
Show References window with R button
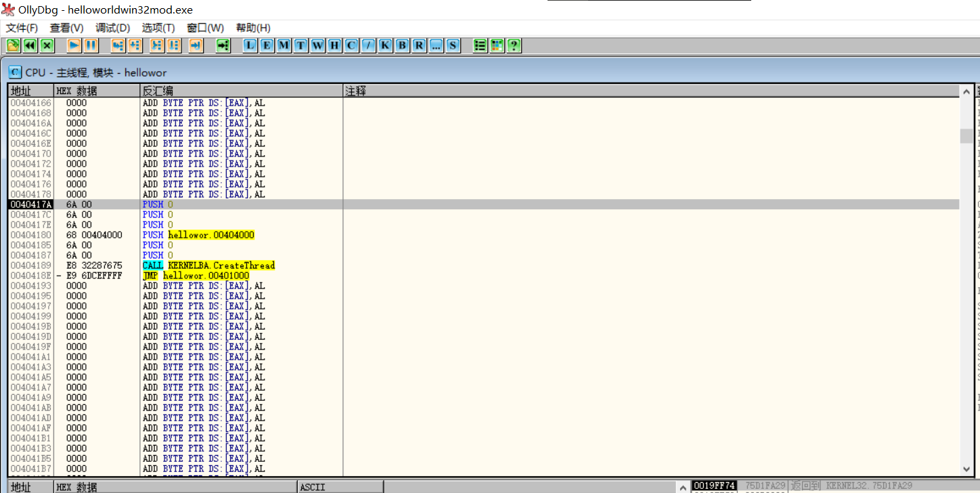420,45
